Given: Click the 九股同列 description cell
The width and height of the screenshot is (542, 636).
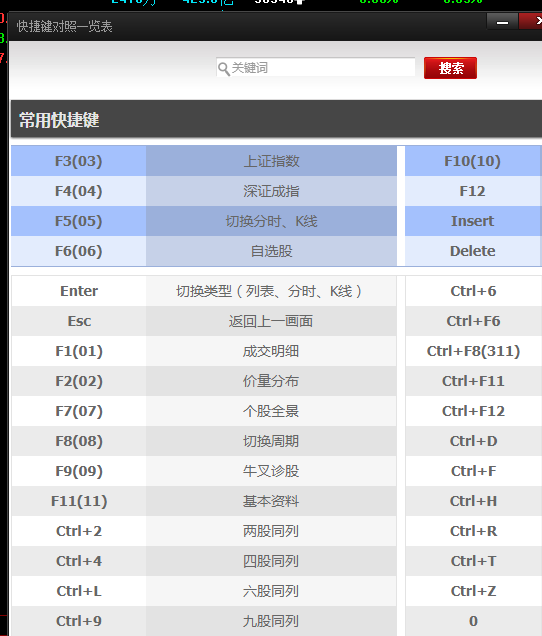Looking at the screenshot, I should tap(271, 621).
